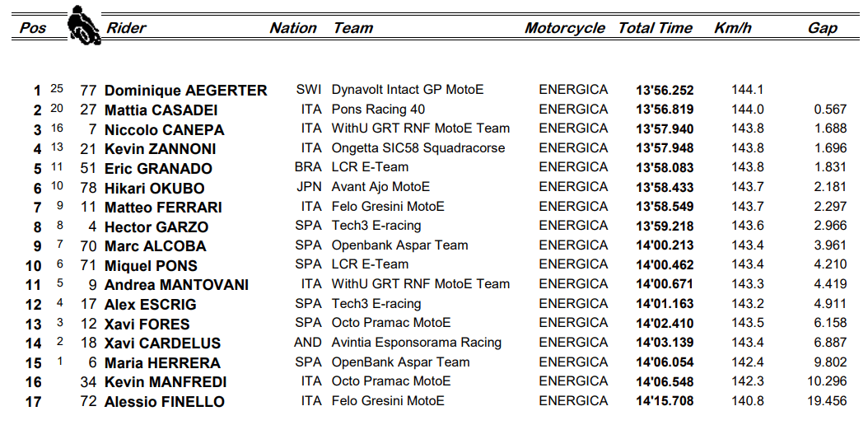
Task: Click the 19.456 gap value
Action: [x=829, y=401]
